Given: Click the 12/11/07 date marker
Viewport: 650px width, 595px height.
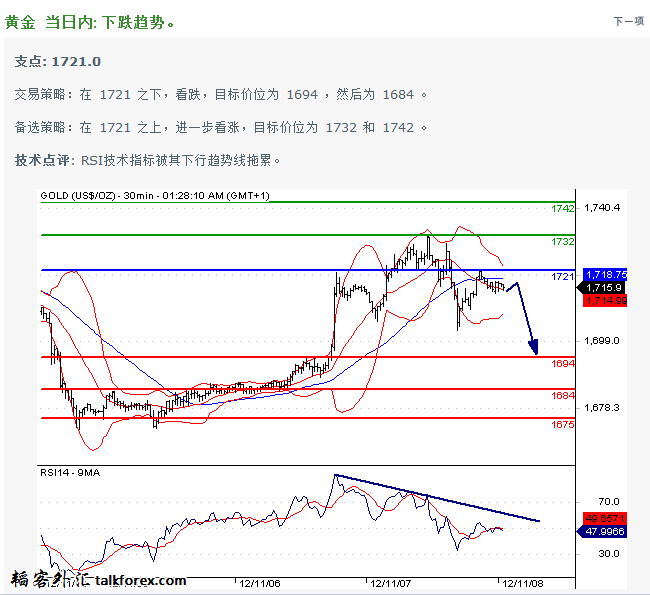Looking at the screenshot, I should point(391,584).
